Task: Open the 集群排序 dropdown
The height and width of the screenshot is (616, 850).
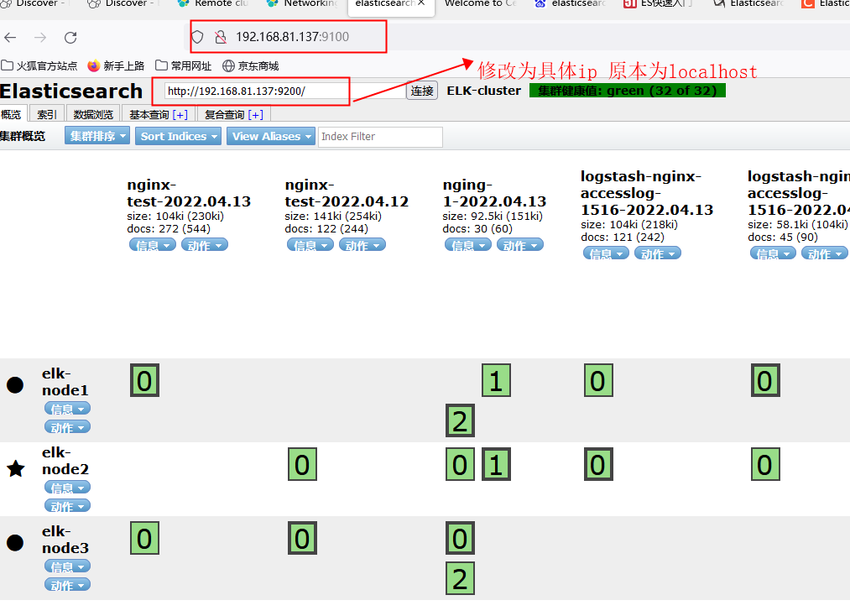Action: (x=97, y=136)
